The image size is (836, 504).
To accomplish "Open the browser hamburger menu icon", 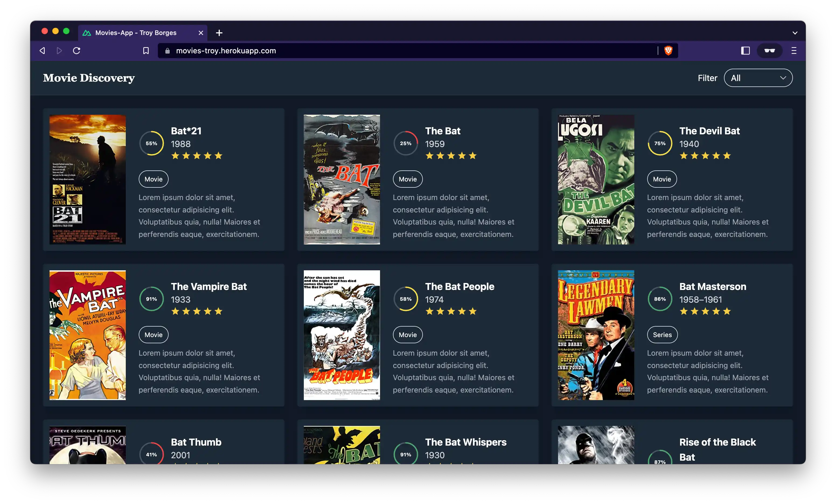I will click(794, 51).
